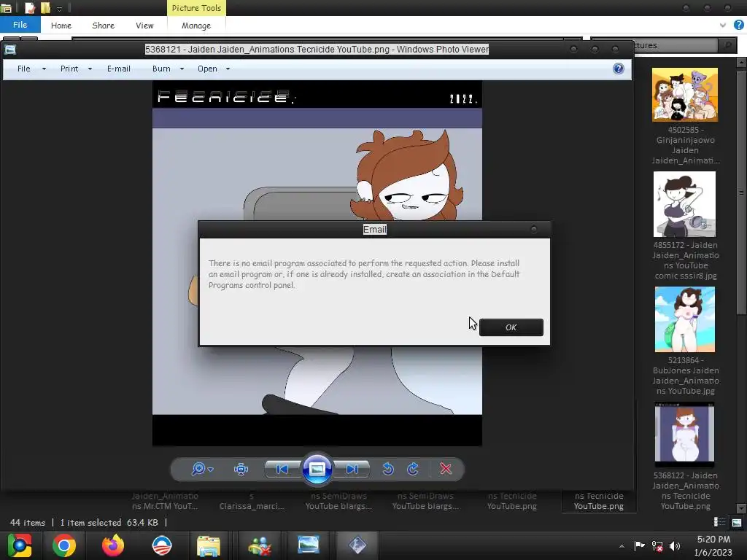The width and height of the screenshot is (747, 560).
Task: Select thumbnail 4855172 comic sssir8.jpg
Action: (684, 204)
